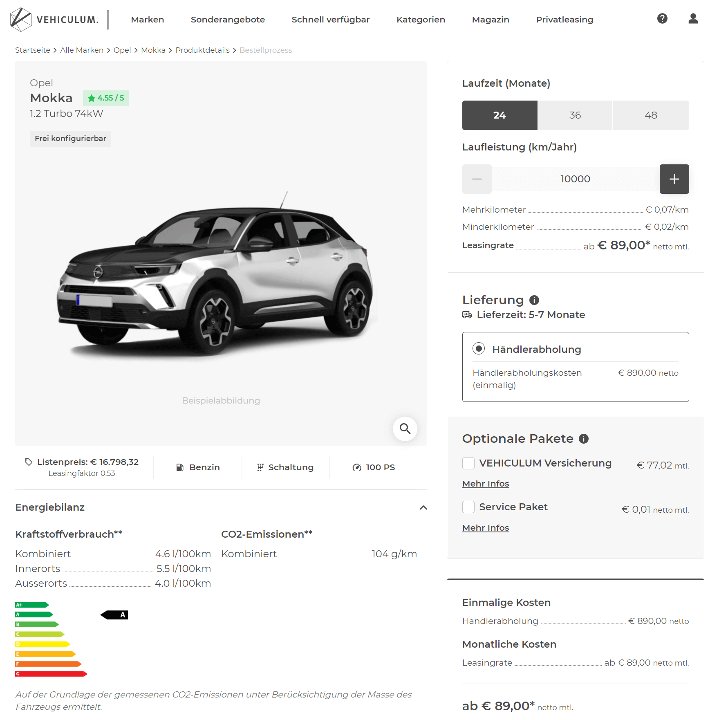This screenshot has height=720, width=728.
Task: Click the star rating 4.55 / 5 badge
Action: click(x=106, y=98)
